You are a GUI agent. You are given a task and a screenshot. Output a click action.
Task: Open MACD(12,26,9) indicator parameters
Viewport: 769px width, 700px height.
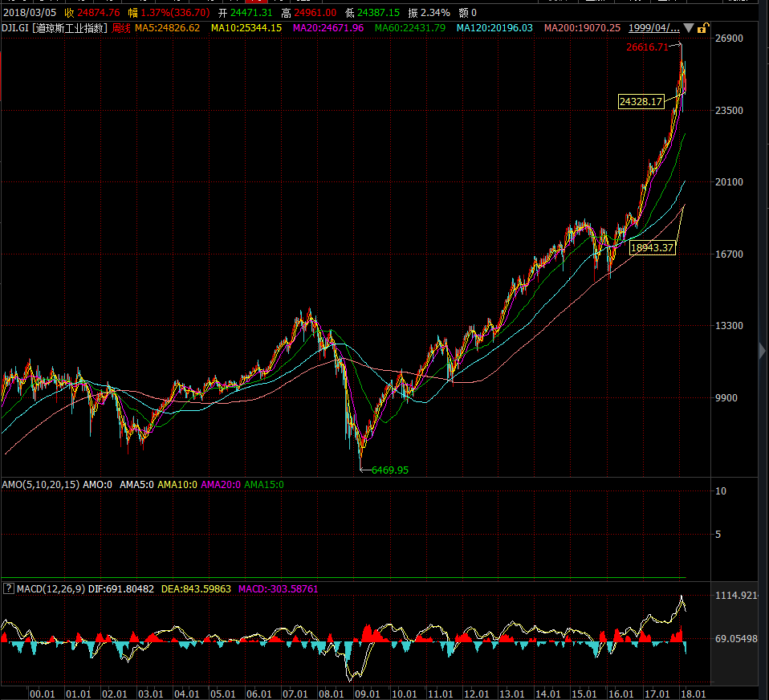click(x=51, y=589)
